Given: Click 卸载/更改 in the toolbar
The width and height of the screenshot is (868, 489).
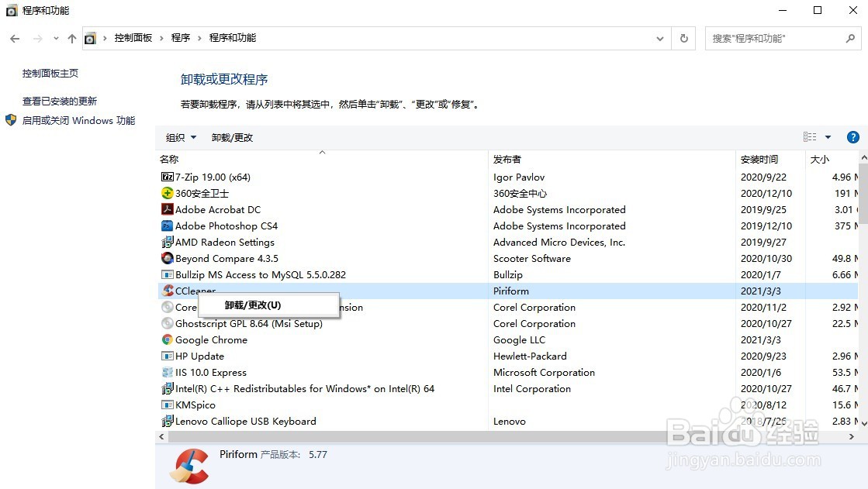Looking at the screenshot, I should click(232, 137).
